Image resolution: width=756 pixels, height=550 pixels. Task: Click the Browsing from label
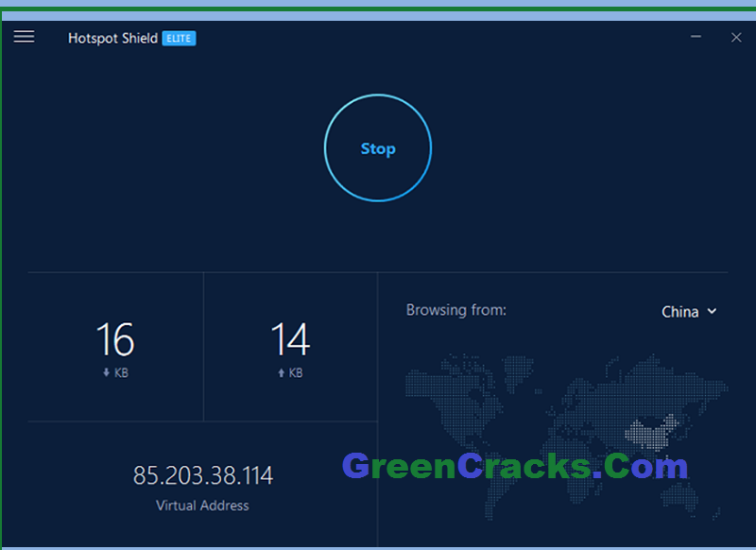456,310
